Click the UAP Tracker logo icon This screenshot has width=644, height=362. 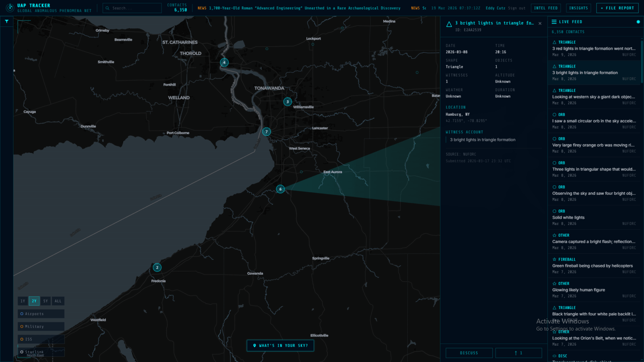point(10,7)
